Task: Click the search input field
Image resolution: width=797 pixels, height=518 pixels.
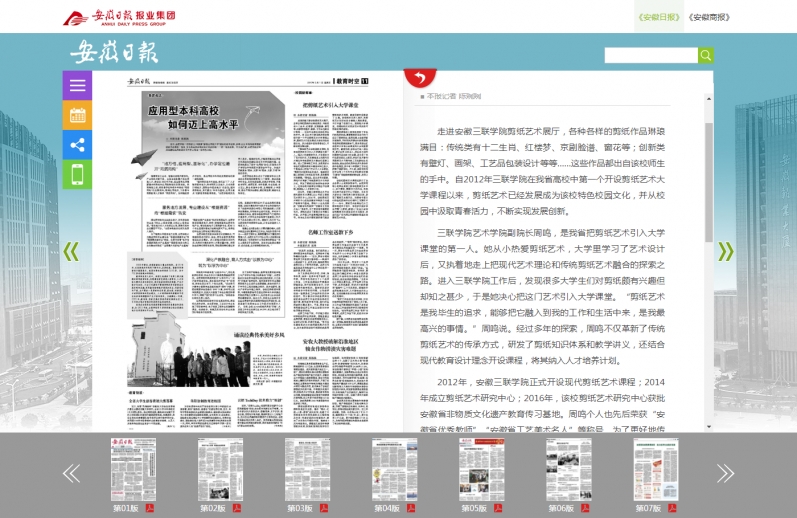Action: click(x=650, y=56)
